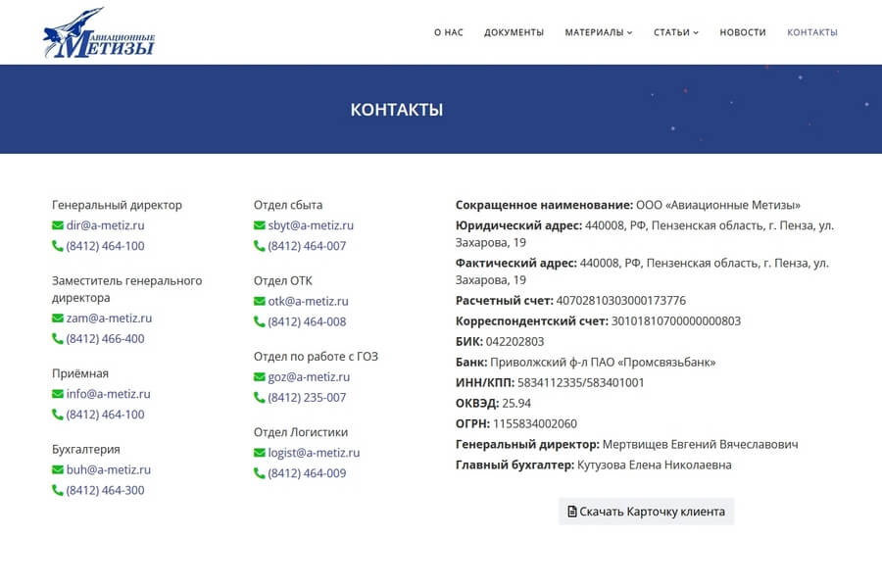Email accounting at buh@a-metiz.ru
The image size is (882, 588).
109,469
